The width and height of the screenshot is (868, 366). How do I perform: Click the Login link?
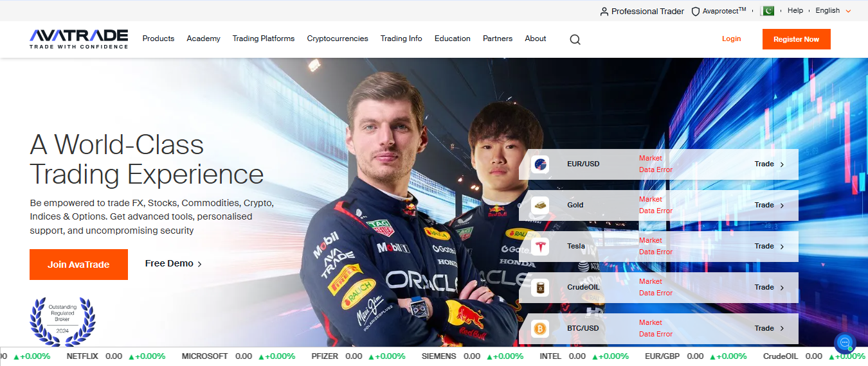[x=731, y=39]
